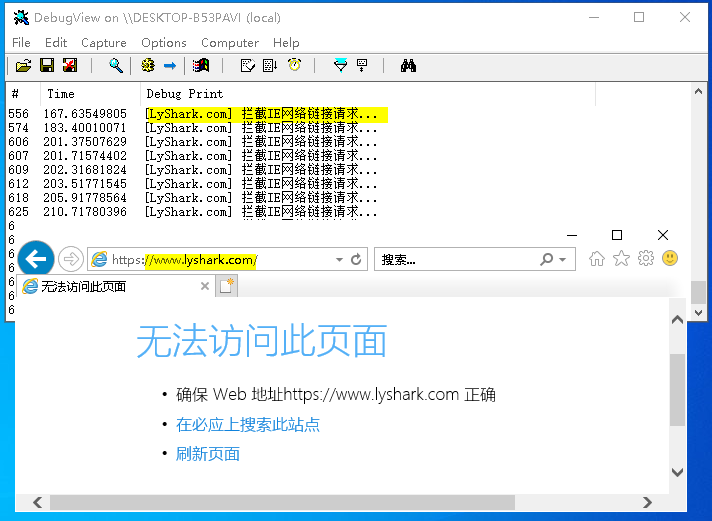
Task: Toggle the clock Time format icon
Action: (x=294, y=65)
